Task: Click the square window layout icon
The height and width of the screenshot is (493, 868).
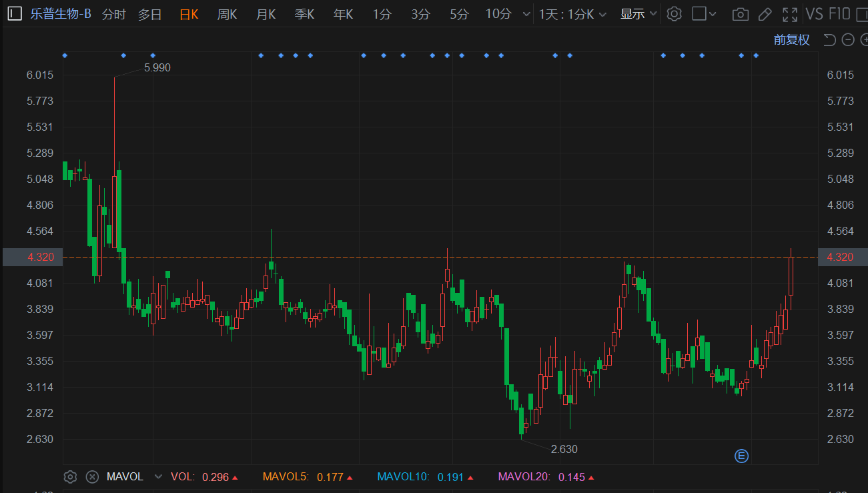Action: point(699,14)
